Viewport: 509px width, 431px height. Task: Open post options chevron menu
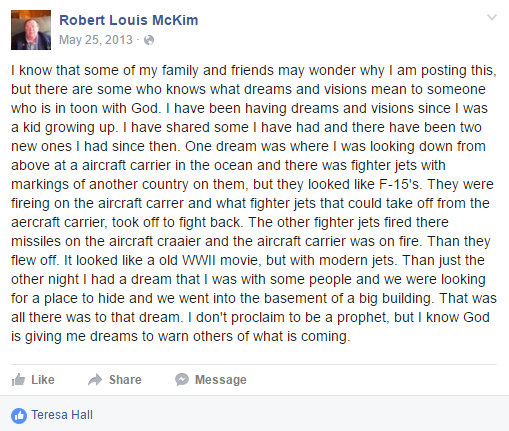pyautogui.click(x=492, y=17)
